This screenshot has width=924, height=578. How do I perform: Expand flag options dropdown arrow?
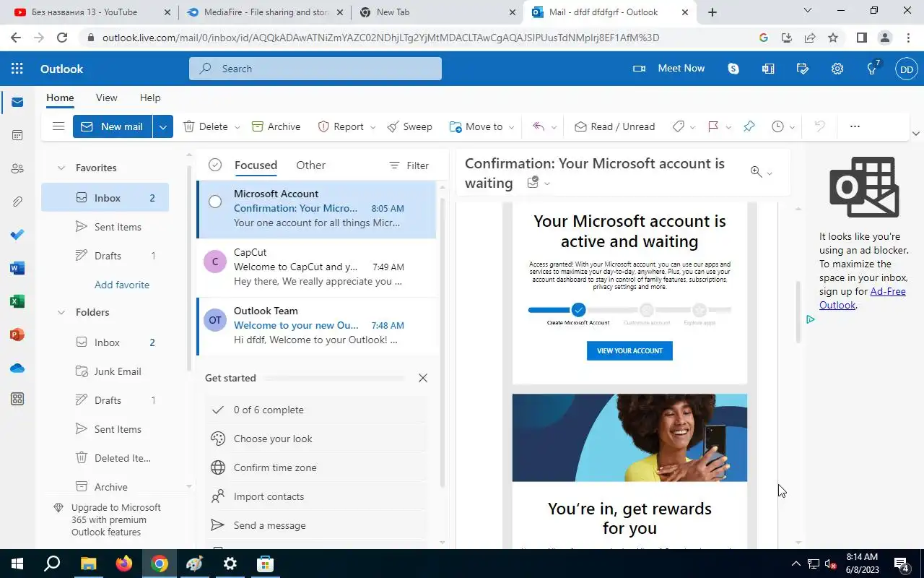pyautogui.click(x=728, y=127)
